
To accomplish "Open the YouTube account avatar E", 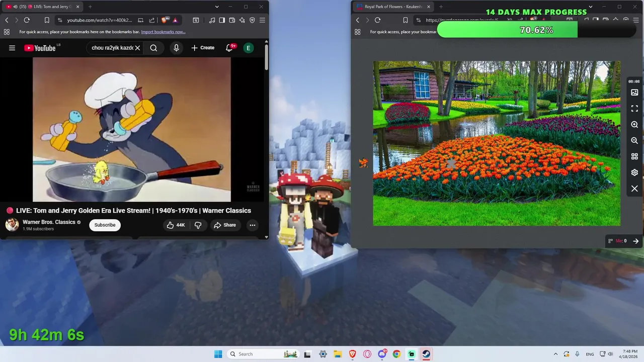I will (x=248, y=48).
